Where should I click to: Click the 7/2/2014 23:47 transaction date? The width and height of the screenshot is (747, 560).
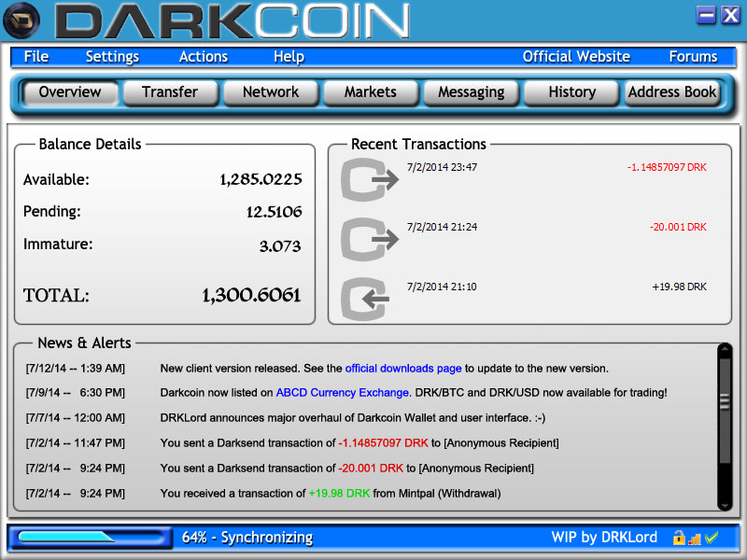tap(442, 167)
